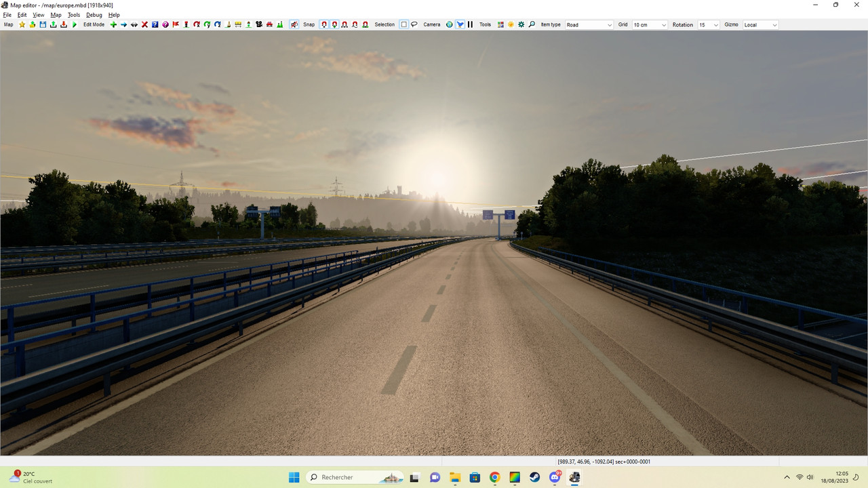Screen dimensions: 868x488
Task: Toggle the bird free camera mode
Action: [460, 24]
